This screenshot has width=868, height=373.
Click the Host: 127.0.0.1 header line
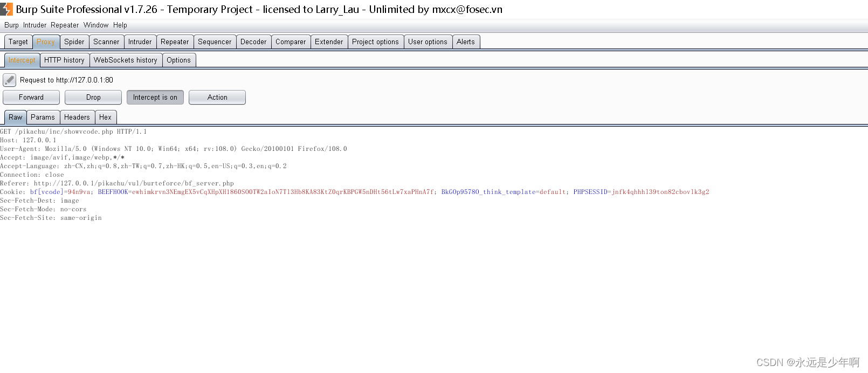28,140
